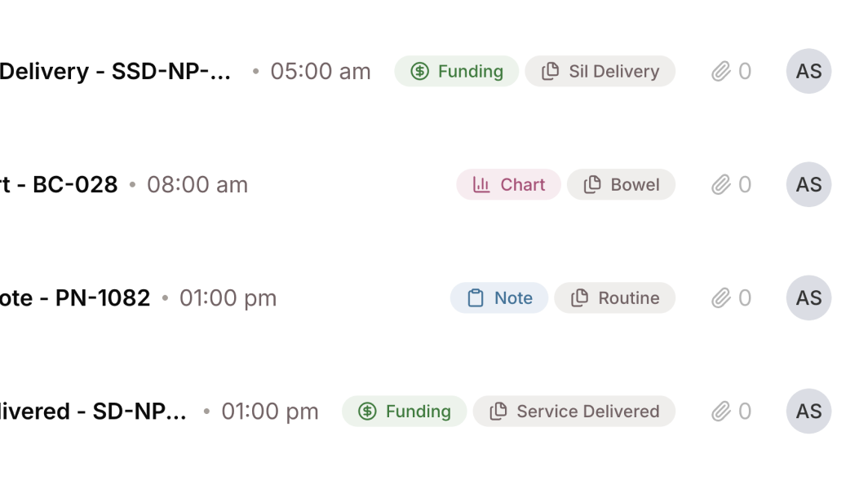The width and height of the screenshot is (868, 489).
Task: Click the Bowel category tag
Action: tap(621, 185)
